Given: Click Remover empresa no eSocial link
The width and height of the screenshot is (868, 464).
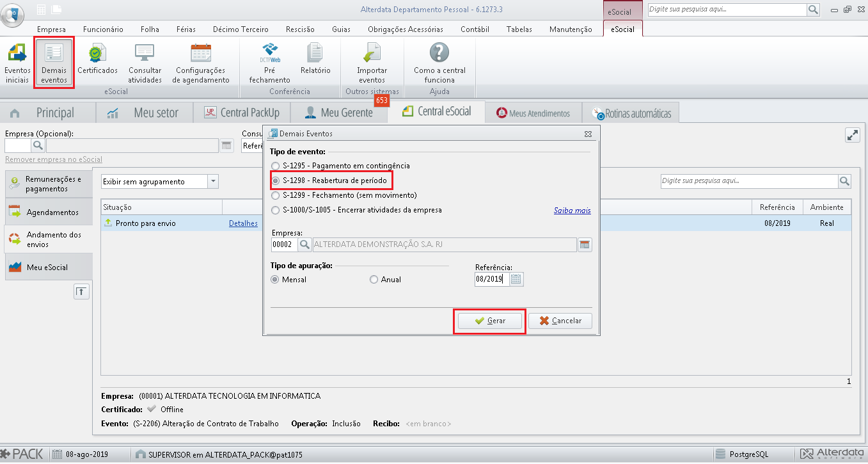Looking at the screenshot, I should (x=54, y=159).
